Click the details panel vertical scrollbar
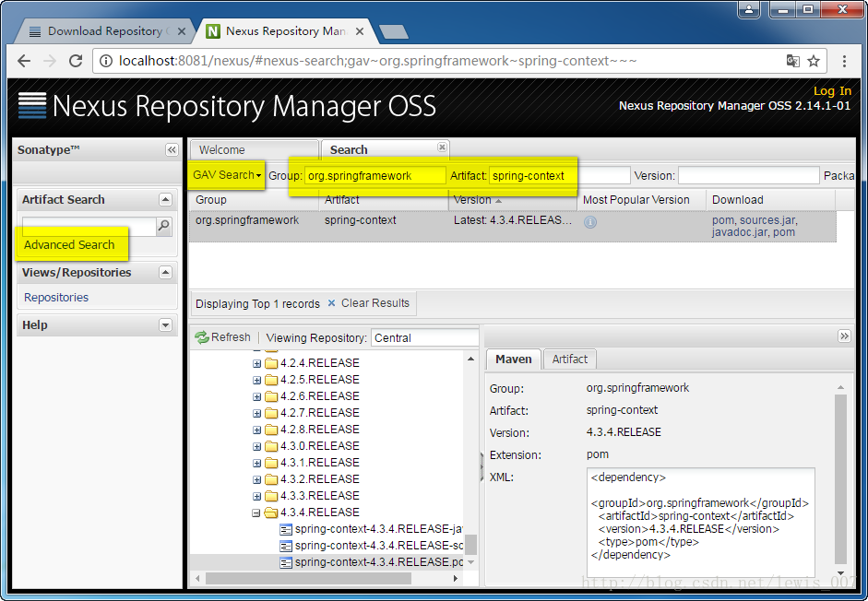 tap(840, 479)
